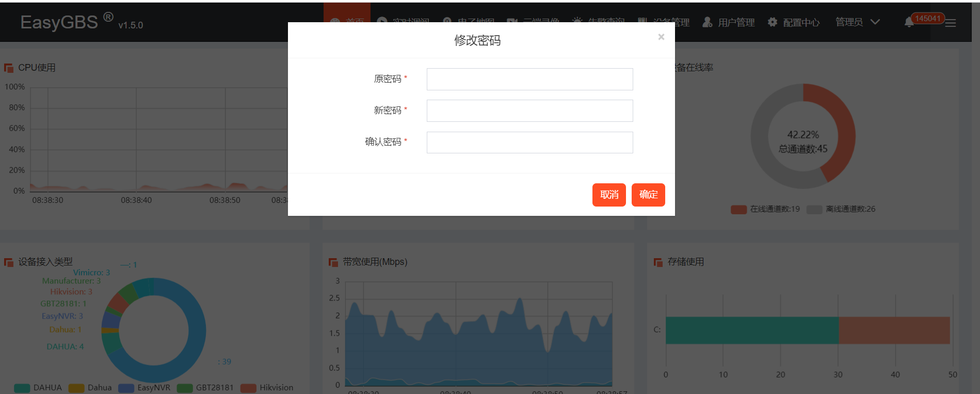Click the red segment of C: storage bar

894,330
